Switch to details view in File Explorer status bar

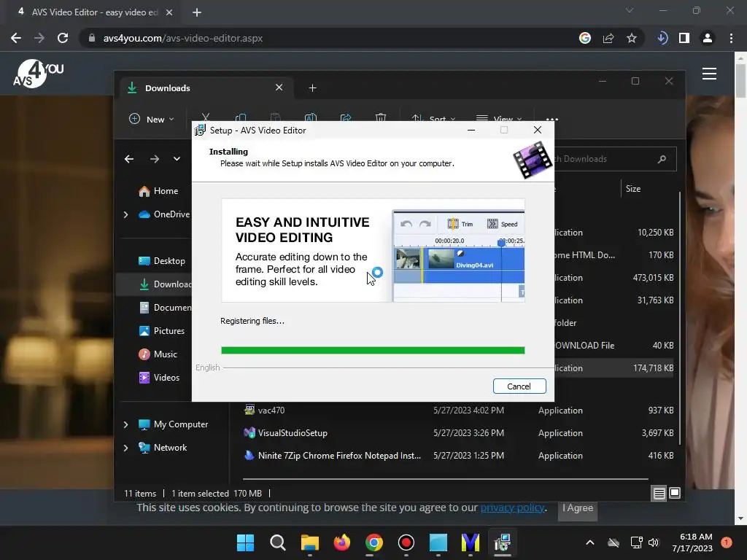click(659, 494)
